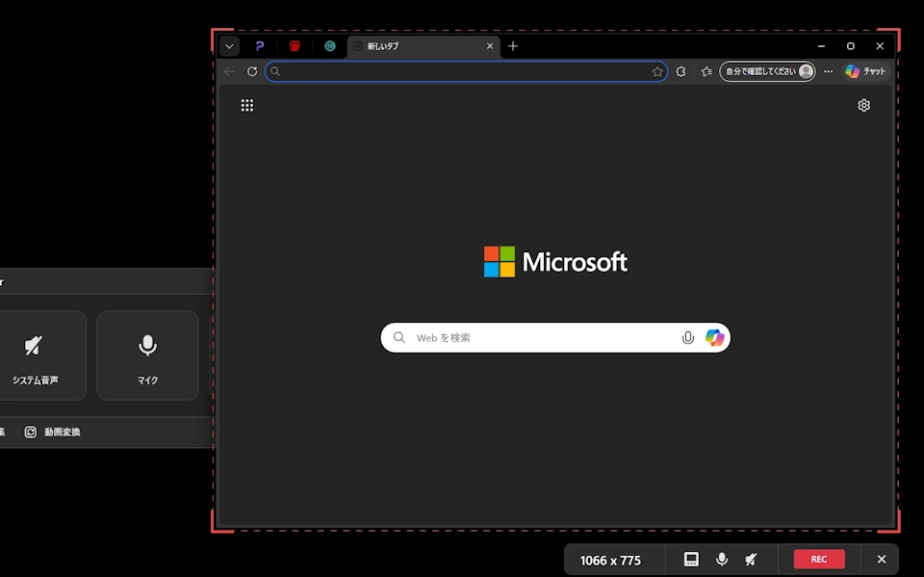Toggle システム音声 audio capture
The image size is (924, 577).
(34, 354)
